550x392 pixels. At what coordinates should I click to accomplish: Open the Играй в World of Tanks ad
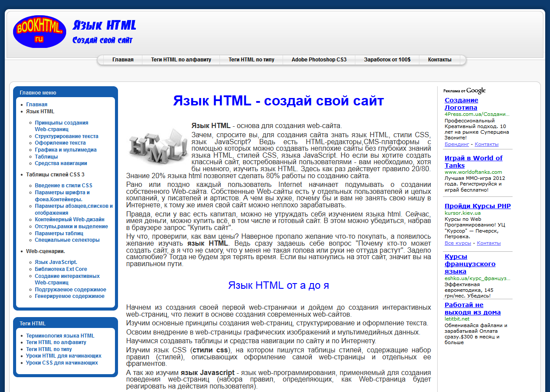[x=473, y=162]
